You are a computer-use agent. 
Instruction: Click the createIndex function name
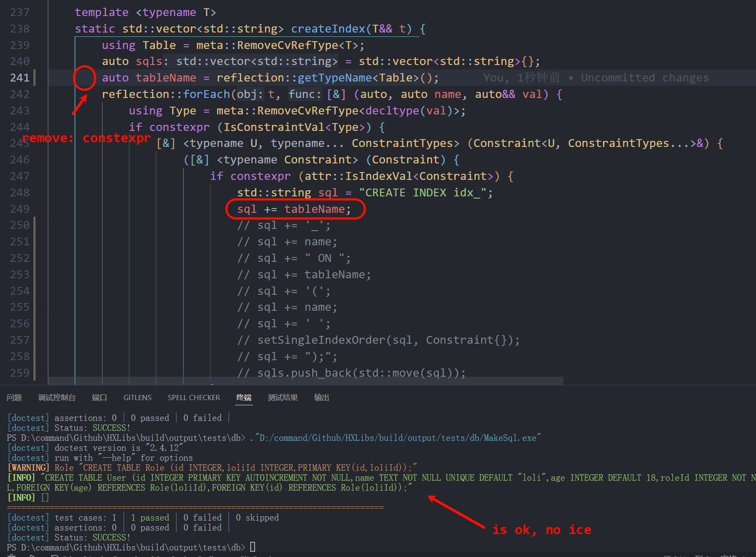click(328, 29)
